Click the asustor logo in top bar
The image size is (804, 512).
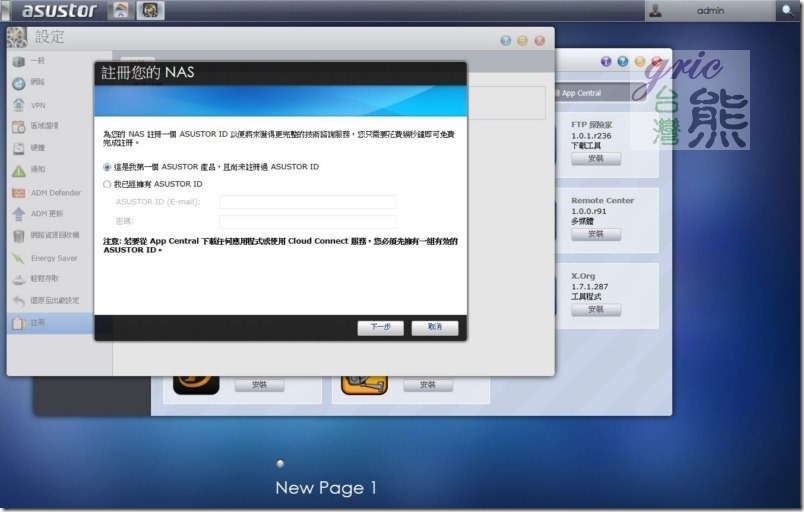(x=59, y=10)
